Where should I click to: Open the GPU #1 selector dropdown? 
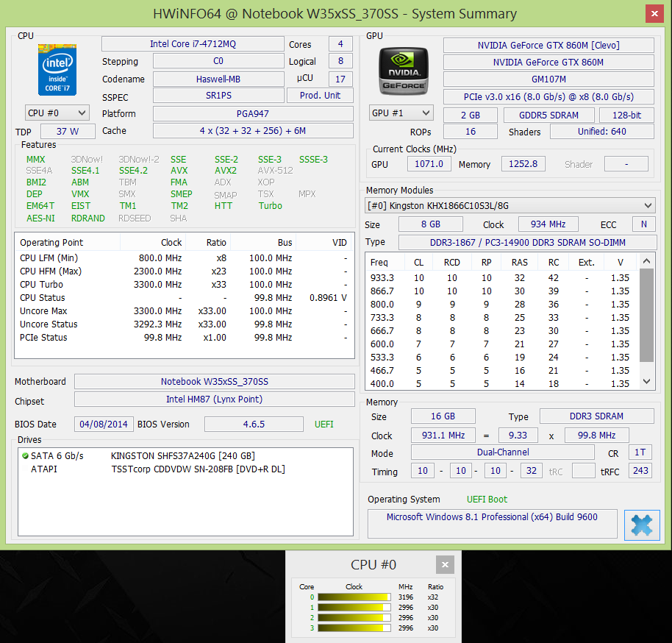[401, 113]
